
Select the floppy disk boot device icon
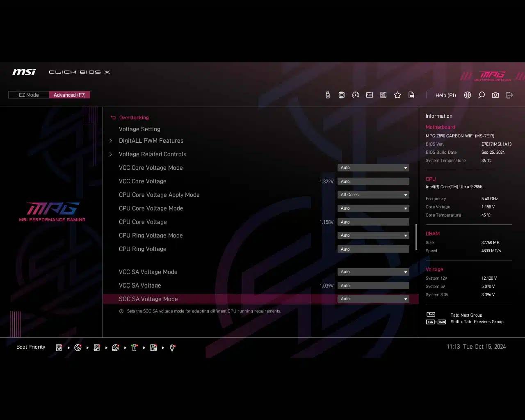153,347
